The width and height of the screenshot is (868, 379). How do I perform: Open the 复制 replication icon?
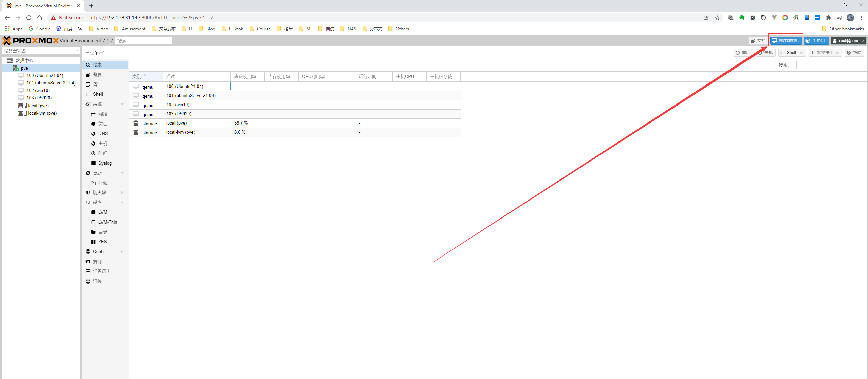(x=88, y=262)
